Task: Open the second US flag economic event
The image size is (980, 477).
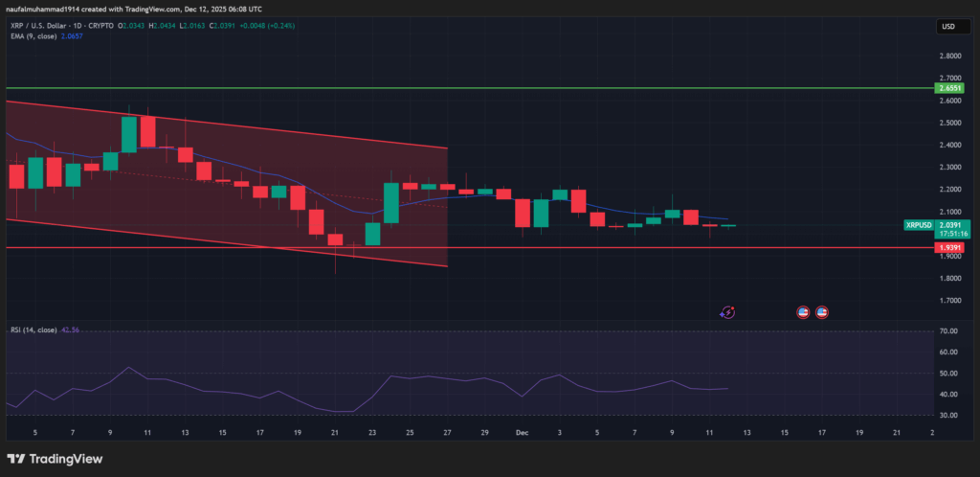Action: tap(821, 311)
